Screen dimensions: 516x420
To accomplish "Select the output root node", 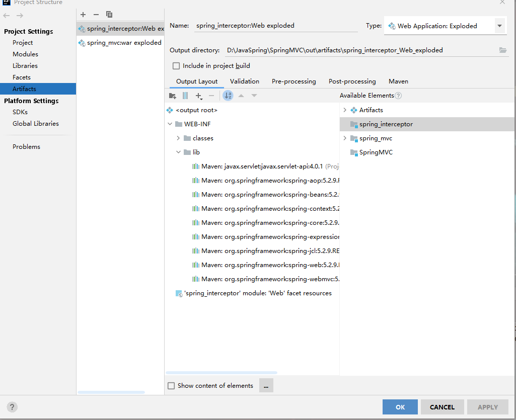I will [x=192, y=110].
